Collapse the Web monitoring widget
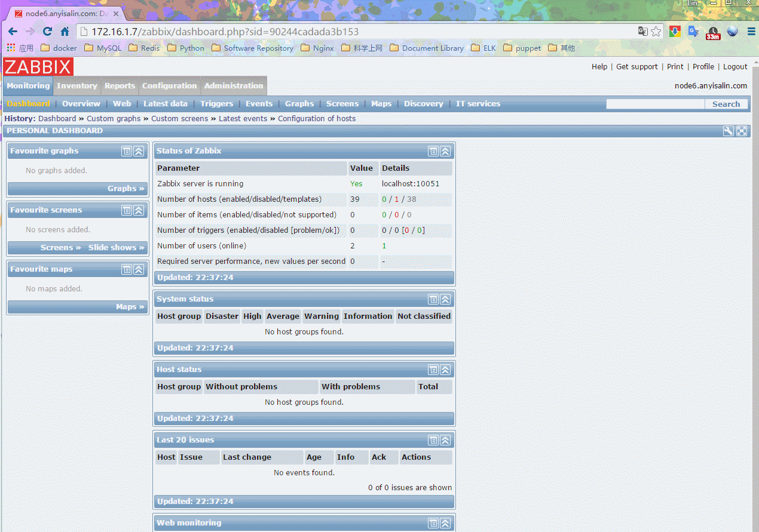 tap(445, 523)
